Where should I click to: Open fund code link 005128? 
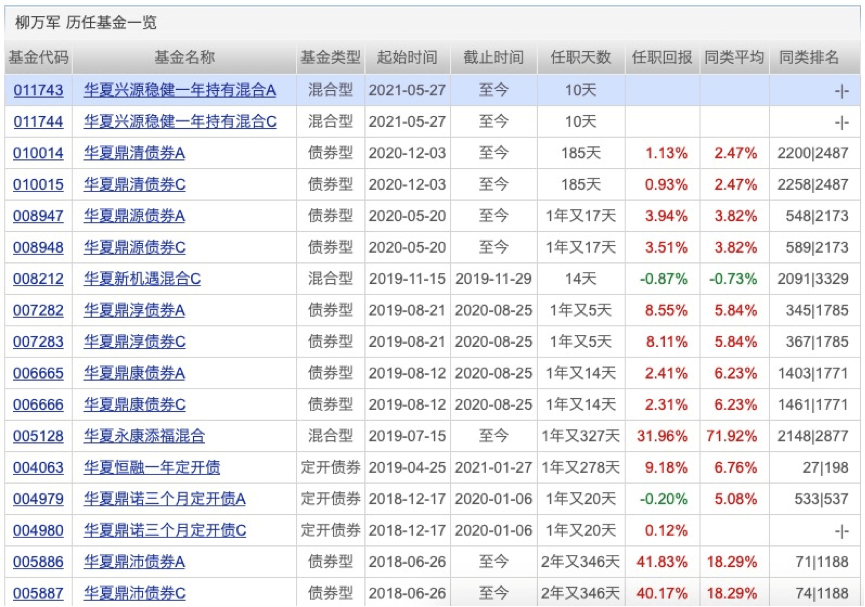click(38, 436)
